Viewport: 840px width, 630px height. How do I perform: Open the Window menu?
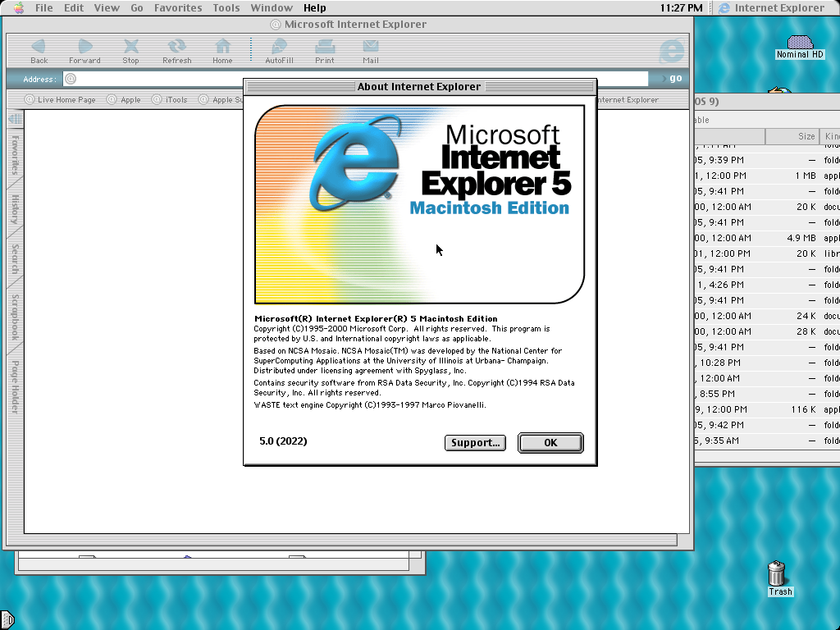click(x=272, y=8)
